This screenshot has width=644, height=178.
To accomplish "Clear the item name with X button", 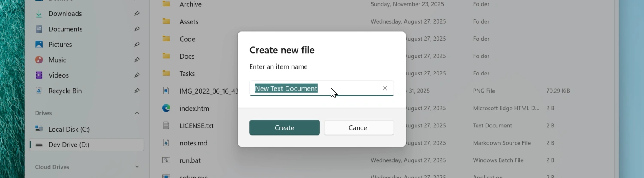I will click(385, 88).
